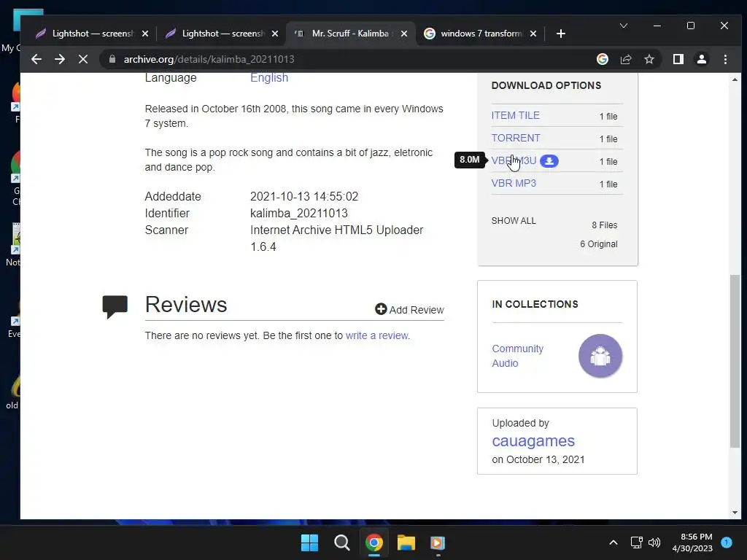The width and height of the screenshot is (747, 560).
Task: Open the English language link
Action: click(269, 77)
